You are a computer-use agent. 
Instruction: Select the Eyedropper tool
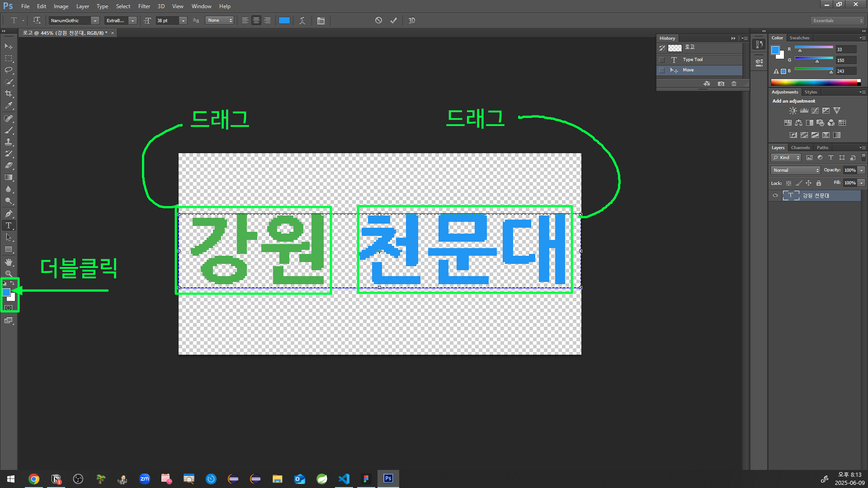[x=9, y=106]
